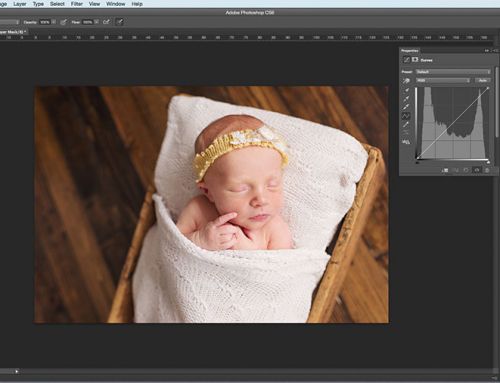Open the Help menu
The width and height of the screenshot is (500, 383).
coord(137,4)
